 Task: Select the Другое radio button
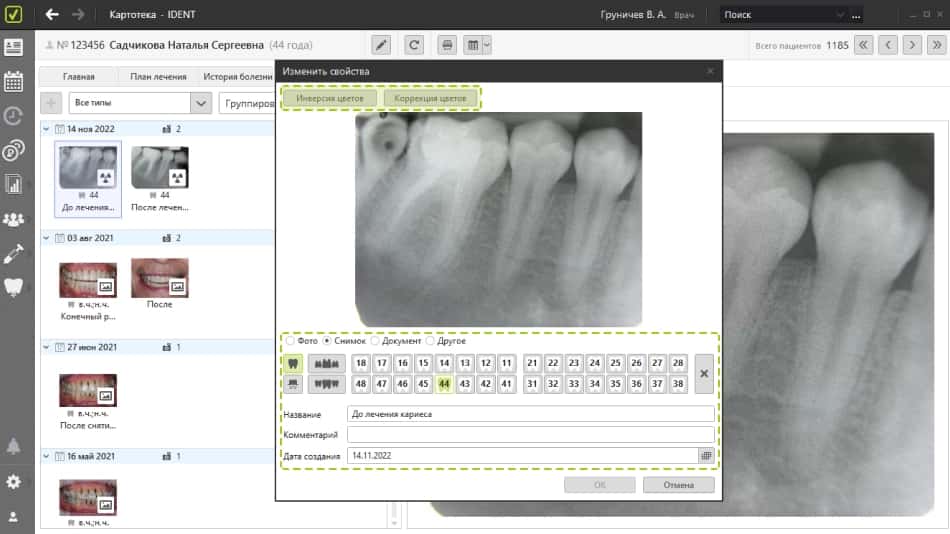[431, 341]
